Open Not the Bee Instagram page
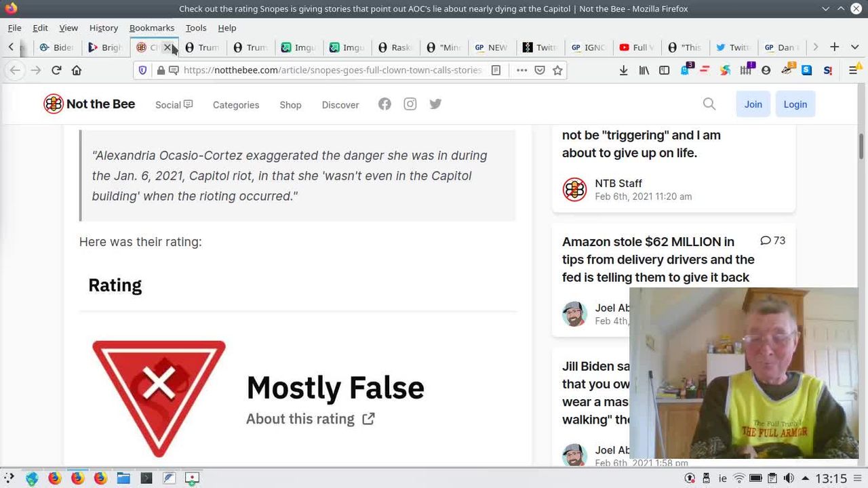This screenshot has width=868, height=488. pyautogui.click(x=410, y=104)
